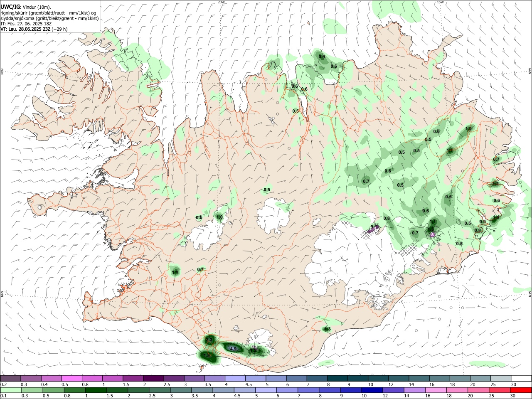The width and height of the screenshot is (532, 399).
Task: Click the 'VT: Lau. 28.06.2025 23Z' valid time
Action: (25, 29)
